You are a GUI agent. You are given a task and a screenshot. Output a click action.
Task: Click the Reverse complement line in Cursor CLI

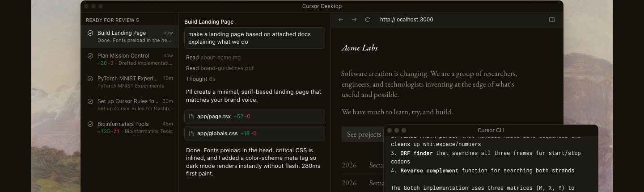[x=483, y=171]
